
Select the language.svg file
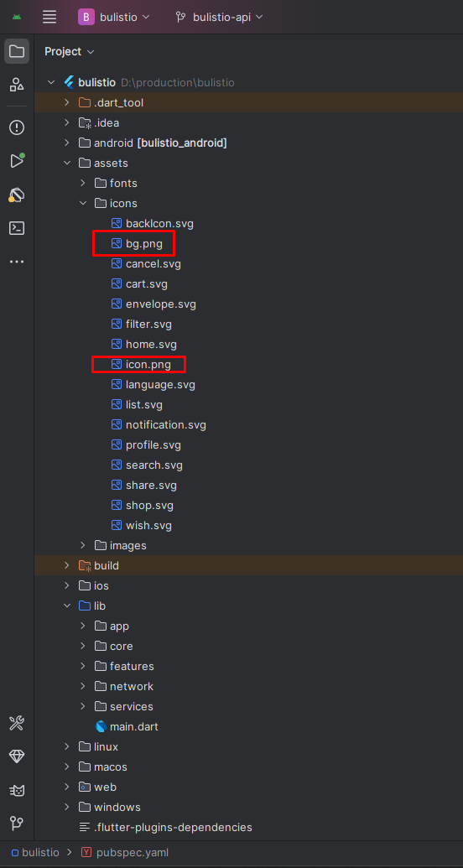click(160, 384)
